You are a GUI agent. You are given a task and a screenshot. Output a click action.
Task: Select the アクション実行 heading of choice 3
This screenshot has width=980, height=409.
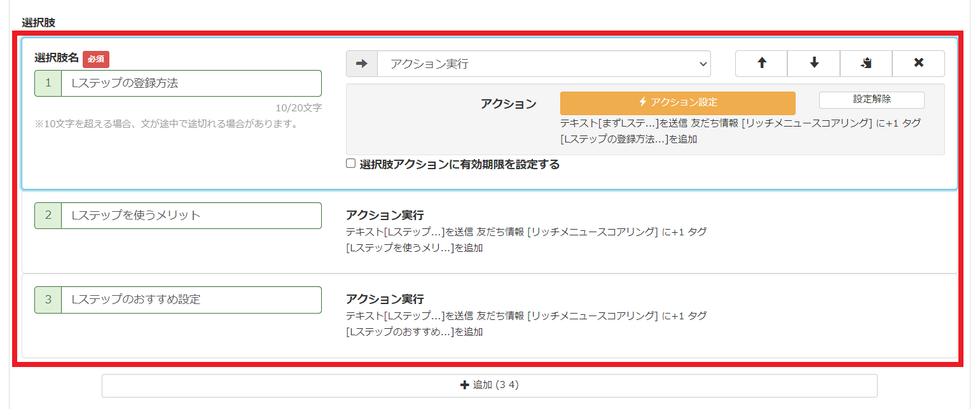coord(385,299)
